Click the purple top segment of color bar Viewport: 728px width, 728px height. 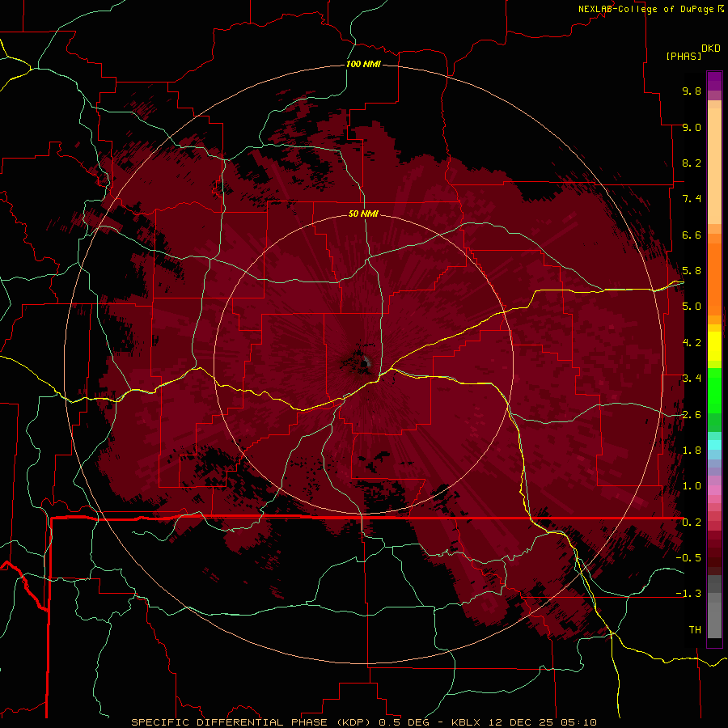pos(714,81)
